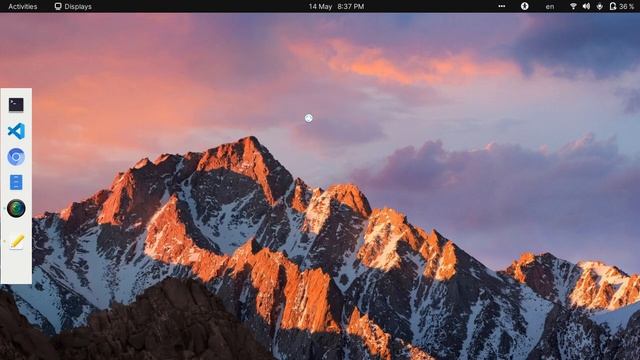The height and width of the screenshot is (360, 640).
Task: Open Chromium browser from the dock
Action: (16, 157)
